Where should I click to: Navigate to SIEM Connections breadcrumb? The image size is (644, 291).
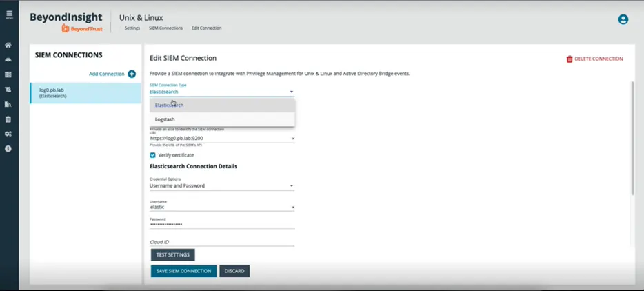165,28
